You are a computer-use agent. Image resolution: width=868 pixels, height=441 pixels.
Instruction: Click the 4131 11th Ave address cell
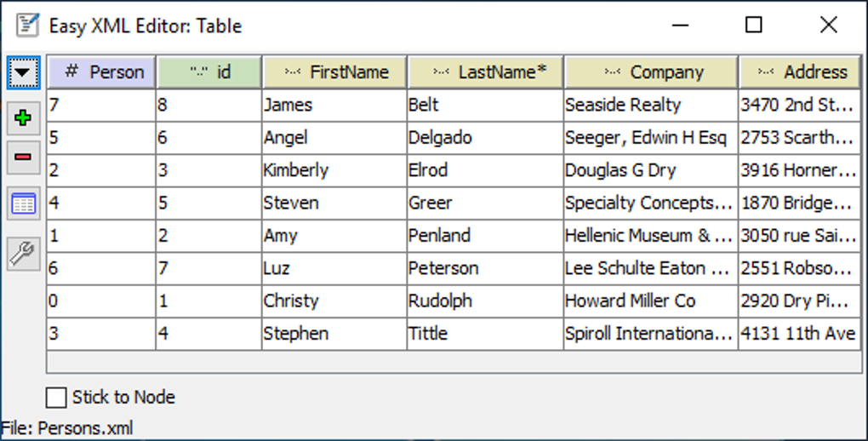click(x=798, y=334)
